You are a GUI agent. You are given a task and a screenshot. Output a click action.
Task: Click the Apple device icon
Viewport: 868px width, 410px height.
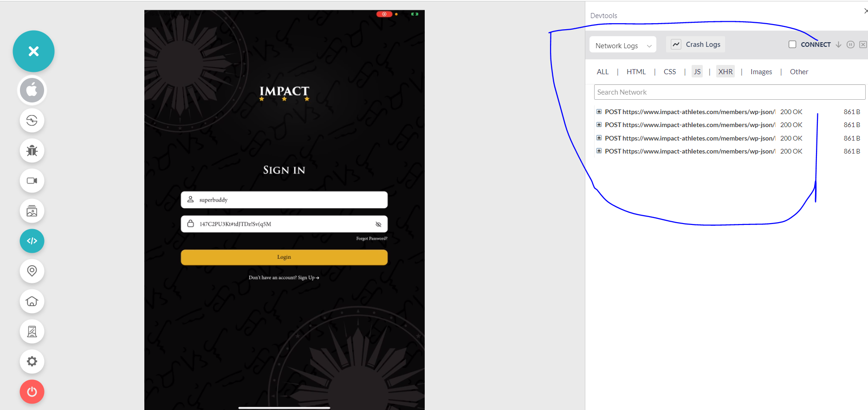[x=32, y=90]
